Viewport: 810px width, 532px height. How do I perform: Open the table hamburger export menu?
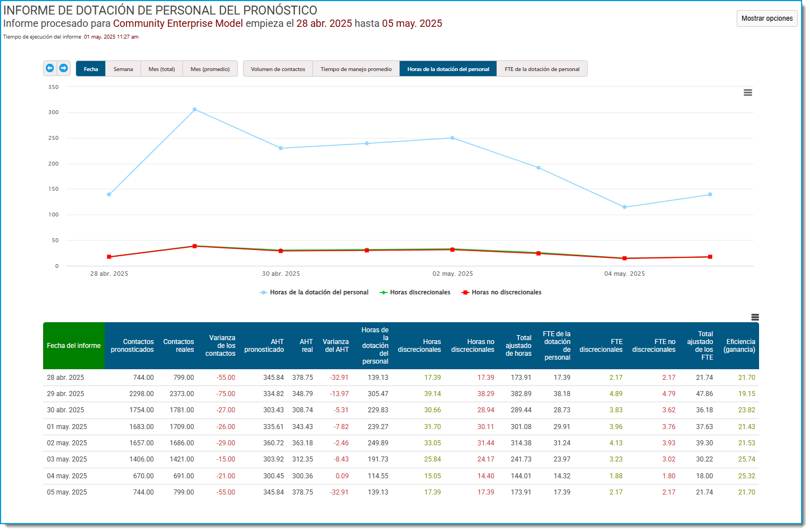coord(755,317)
